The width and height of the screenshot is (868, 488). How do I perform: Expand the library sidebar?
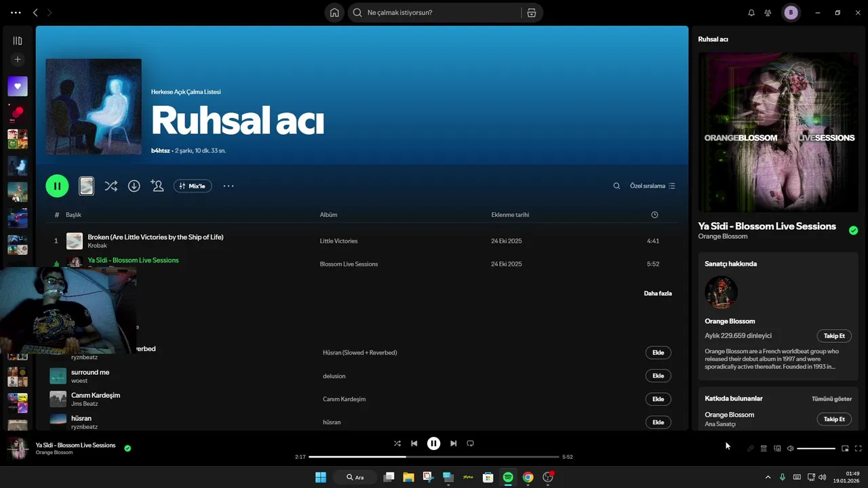coord(18,41)
